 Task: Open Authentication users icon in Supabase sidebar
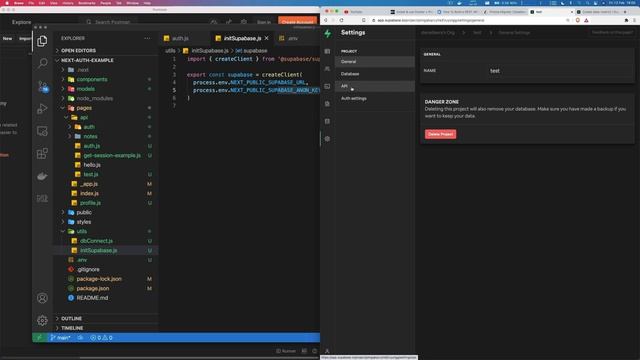pyautogui.click(x=327, y=69)
